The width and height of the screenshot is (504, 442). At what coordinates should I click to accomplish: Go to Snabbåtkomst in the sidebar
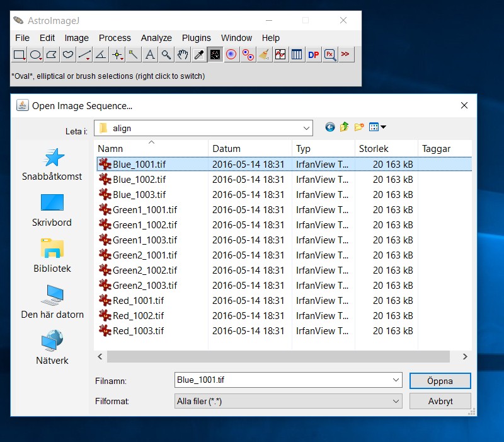point(52,165)
